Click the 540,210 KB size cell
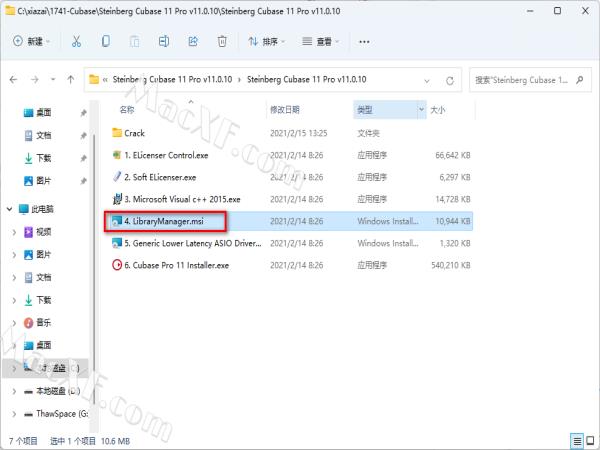This screenshot has height=450, width=600. click(451, 265)
